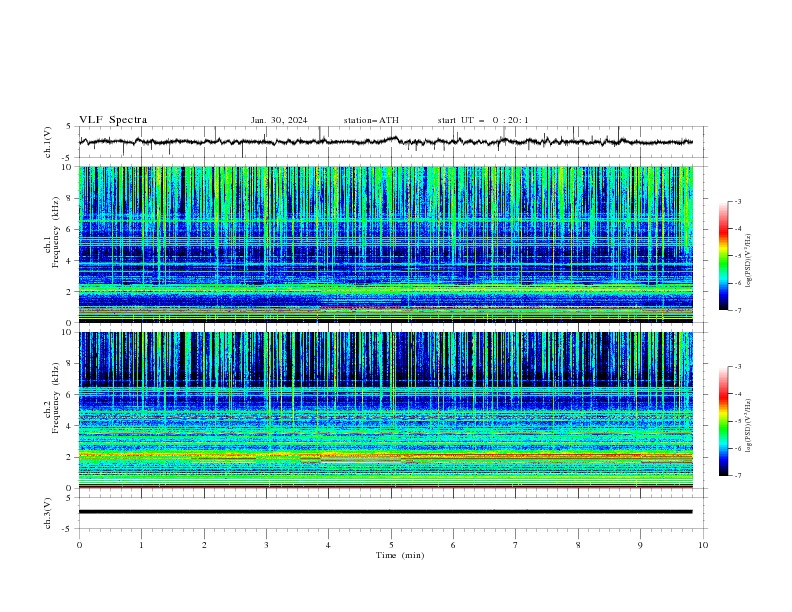Click time axis tick label '4'
792x612 pixels.
pyautogui.click(x=329, y=545)
